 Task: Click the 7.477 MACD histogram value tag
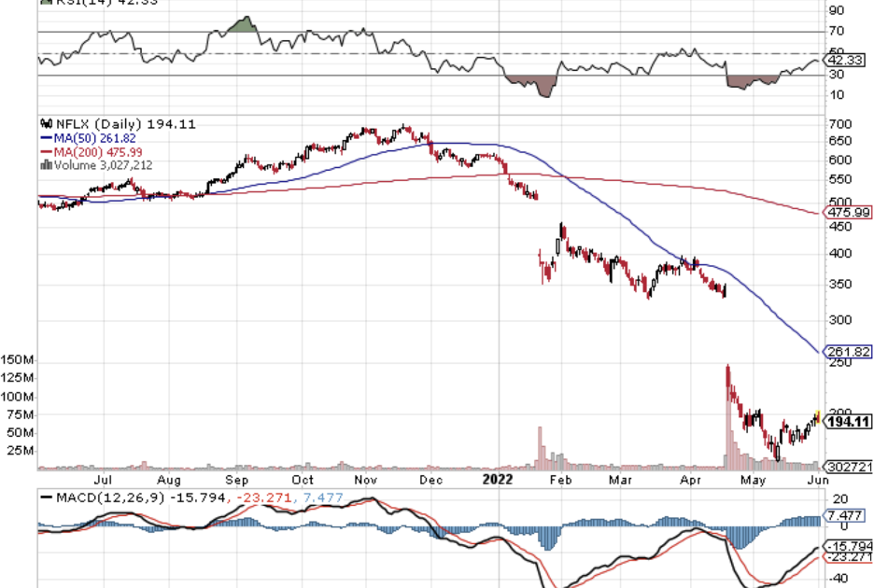[x=847, y=515]
